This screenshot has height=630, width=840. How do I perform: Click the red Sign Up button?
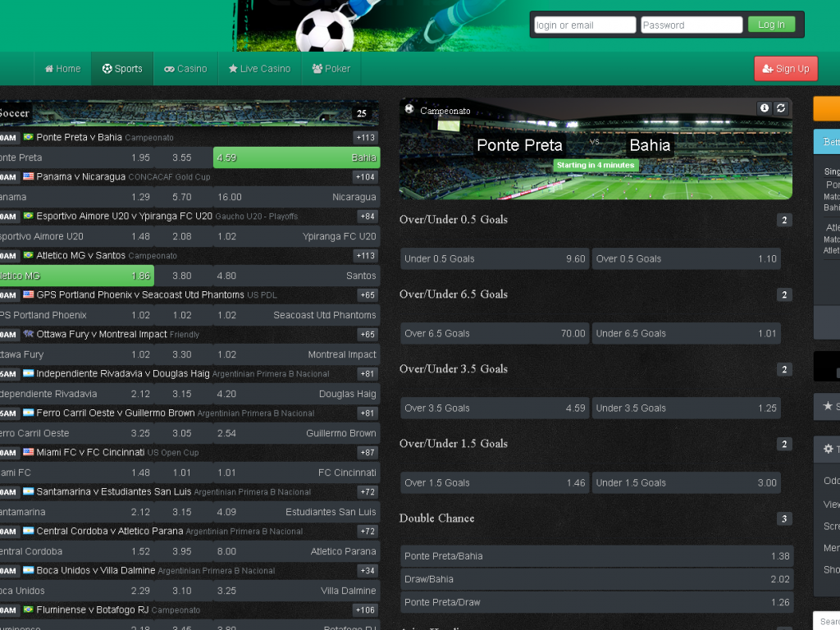786,69
